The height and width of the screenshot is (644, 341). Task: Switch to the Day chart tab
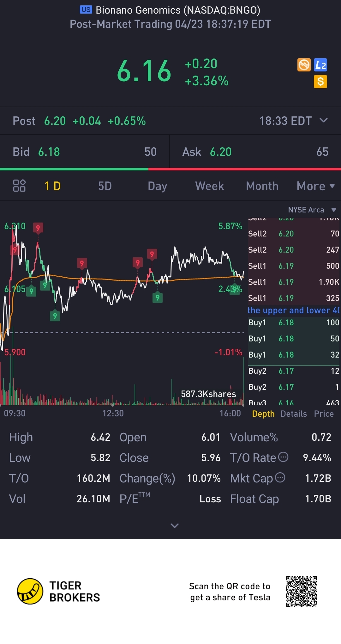click(x=157, y=186)
